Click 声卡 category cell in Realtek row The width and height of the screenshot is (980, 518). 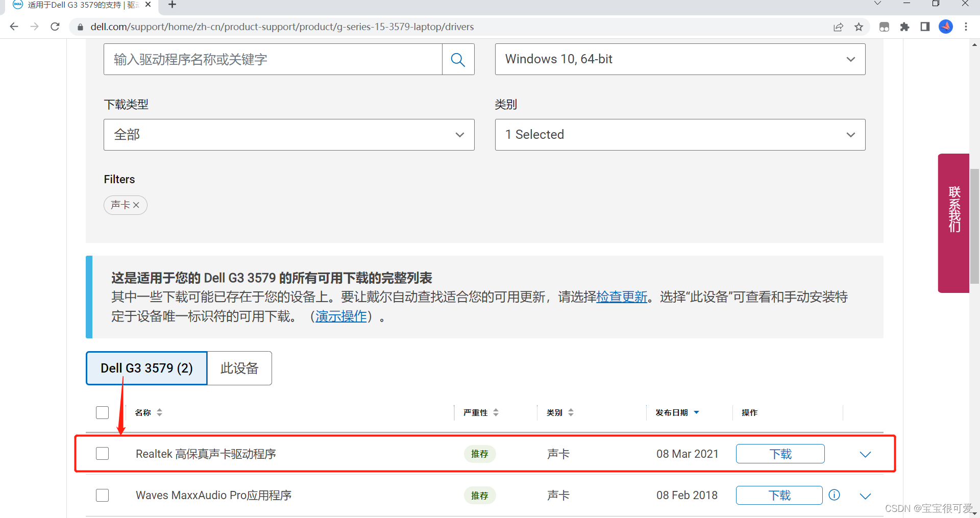point(558,454)
